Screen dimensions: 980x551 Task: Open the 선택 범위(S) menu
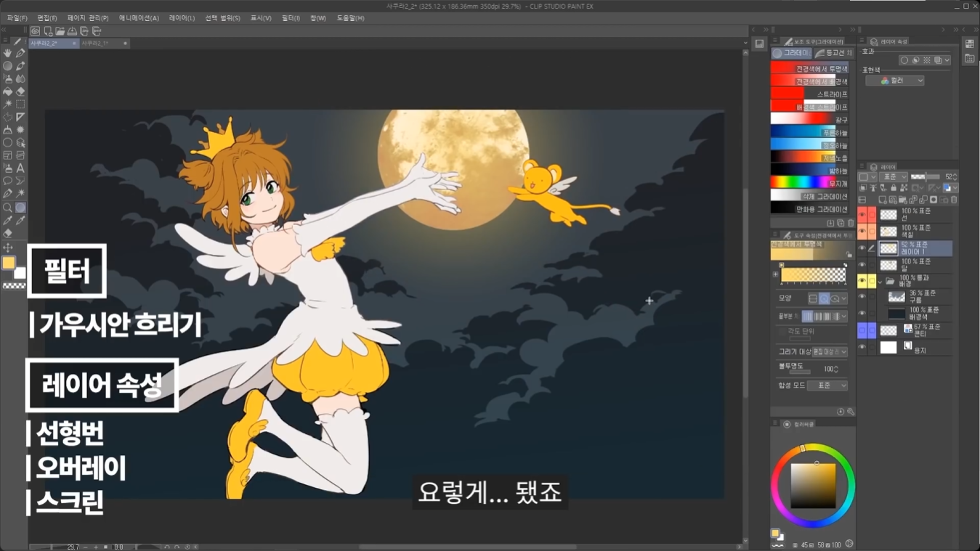(x=222, y=17)
